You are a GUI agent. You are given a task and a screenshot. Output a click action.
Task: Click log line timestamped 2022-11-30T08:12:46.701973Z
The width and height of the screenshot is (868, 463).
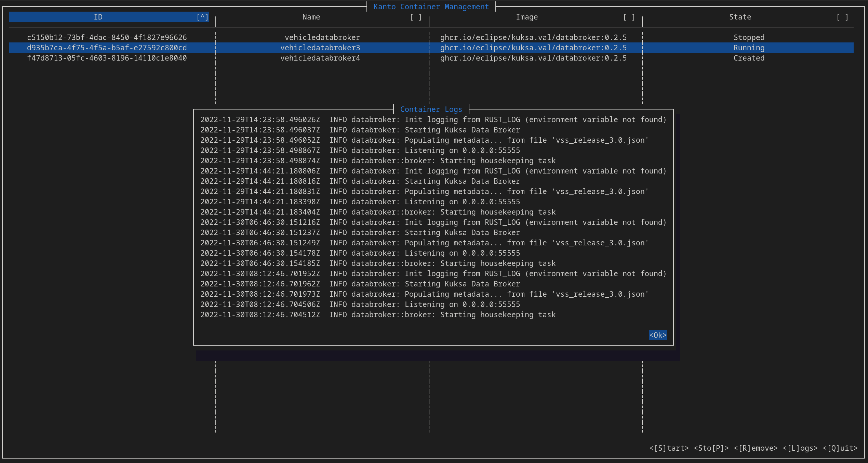click(425, 294)
